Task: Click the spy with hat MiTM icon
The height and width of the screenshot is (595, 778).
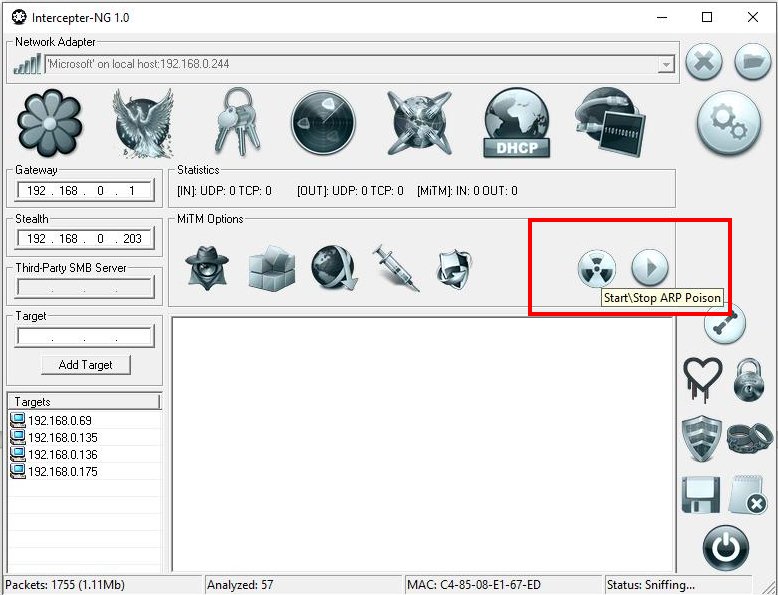Action: 207,268
